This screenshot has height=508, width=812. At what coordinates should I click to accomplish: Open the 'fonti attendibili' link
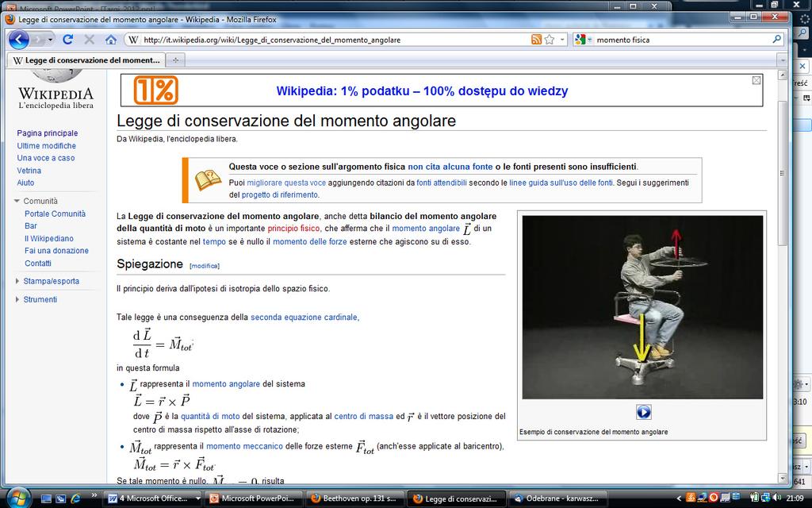point(442,183)
